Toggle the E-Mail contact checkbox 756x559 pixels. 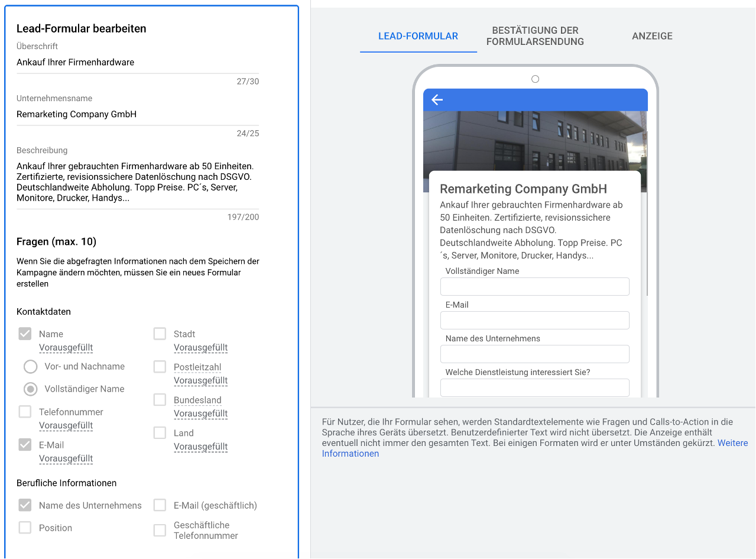coord(25,445)
